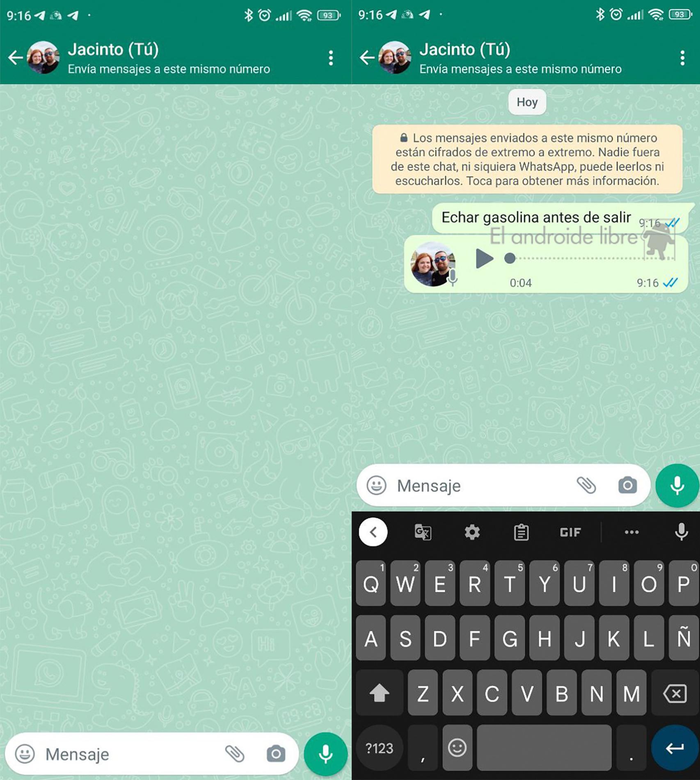
Task: Go back with the arrow in the header
Action: (367, 57)
